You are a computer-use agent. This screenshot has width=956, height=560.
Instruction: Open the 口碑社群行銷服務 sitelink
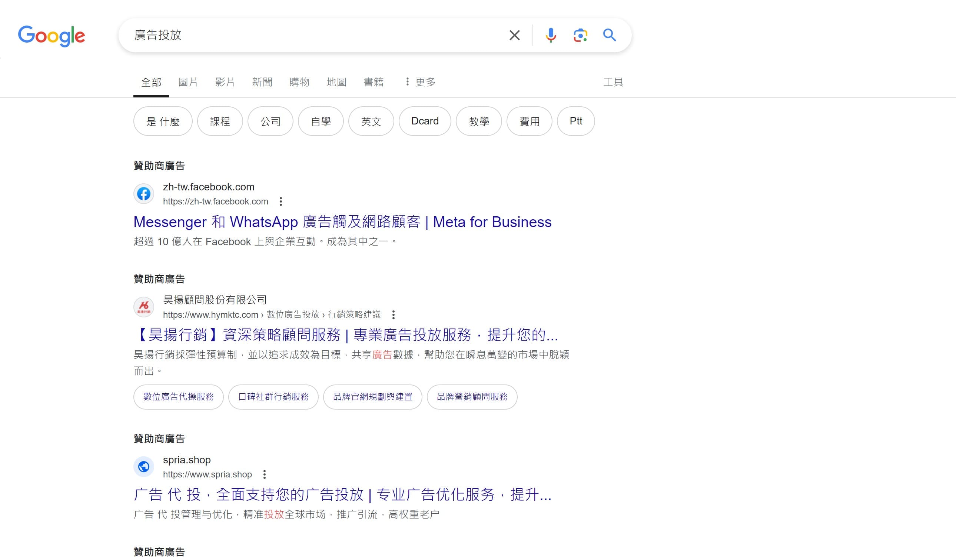click(273, 397)
